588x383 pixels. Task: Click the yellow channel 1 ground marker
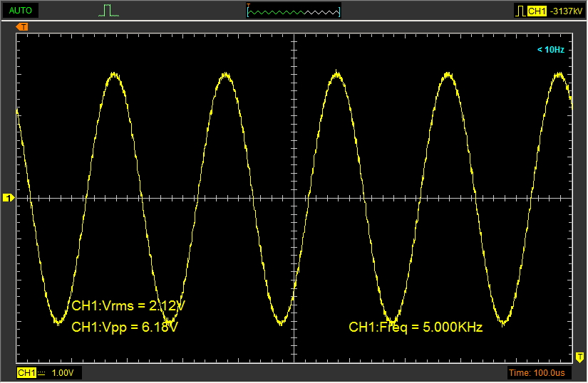(x=9, y=197)
